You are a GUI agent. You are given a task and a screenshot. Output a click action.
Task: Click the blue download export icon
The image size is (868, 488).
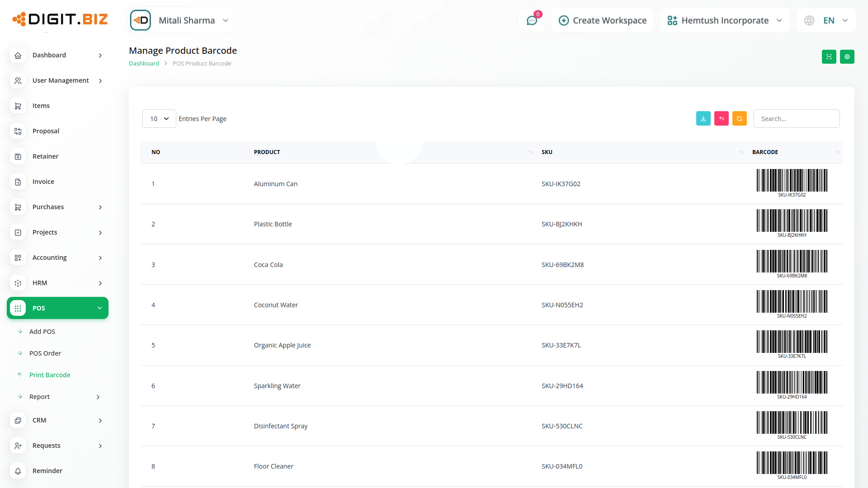pyautogui.click(x=703, y=119)
